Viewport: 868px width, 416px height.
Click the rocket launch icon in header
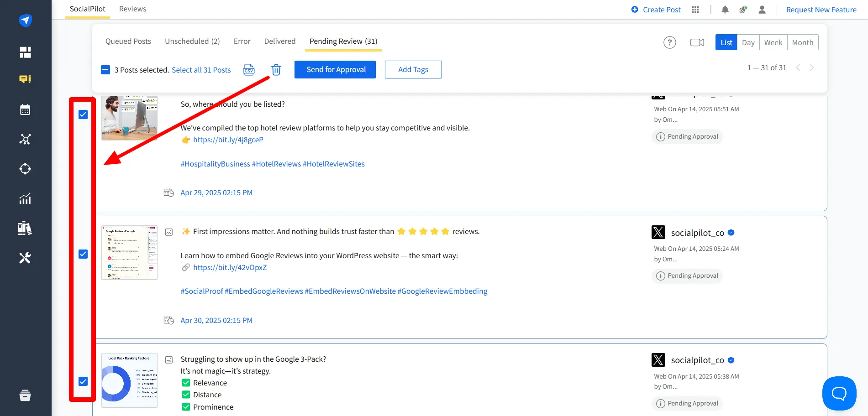tap(743, 10)
